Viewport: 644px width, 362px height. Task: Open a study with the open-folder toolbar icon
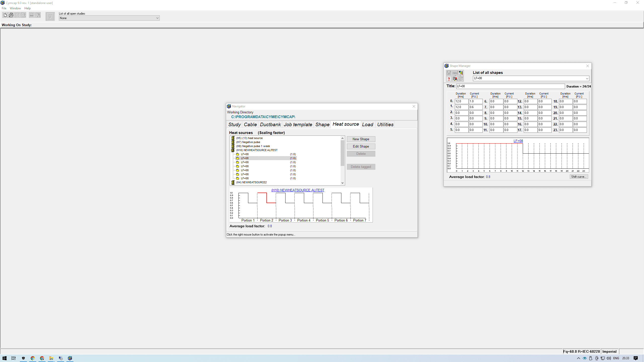pos(11,15)
